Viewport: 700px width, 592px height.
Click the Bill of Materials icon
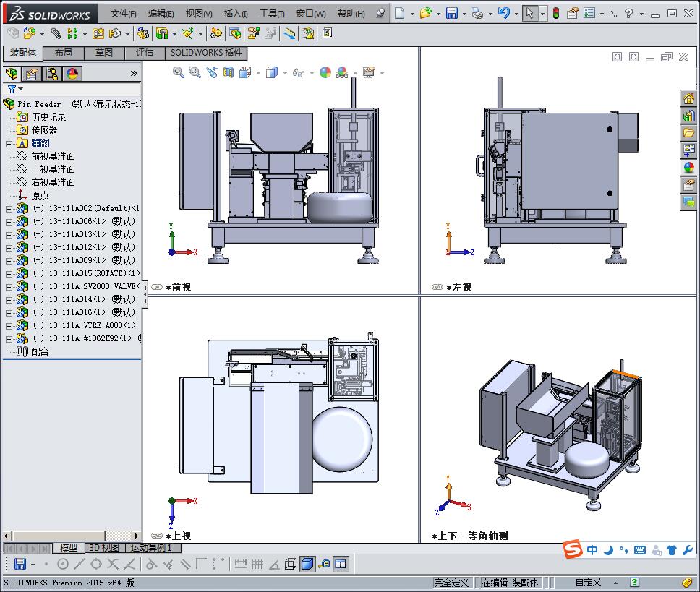235,33
